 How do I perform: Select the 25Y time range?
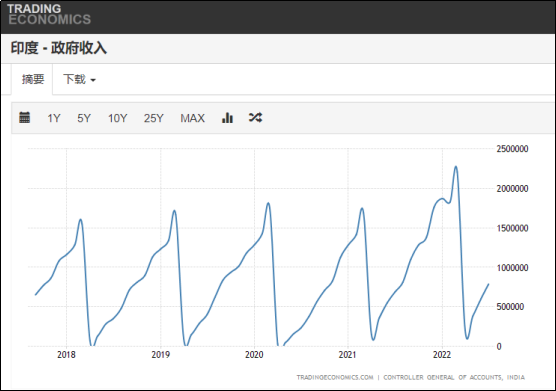point(154,118)
